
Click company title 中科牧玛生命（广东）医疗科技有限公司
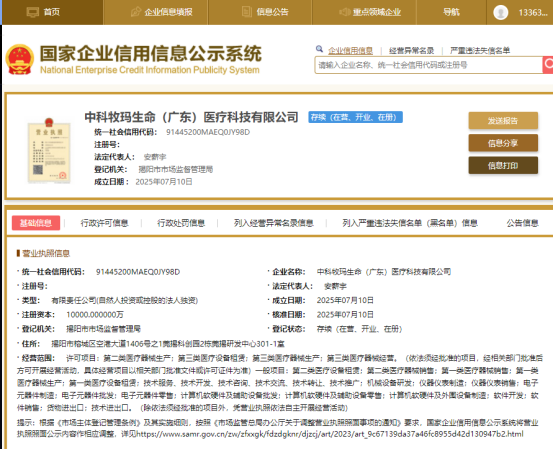tap(191, 117)
